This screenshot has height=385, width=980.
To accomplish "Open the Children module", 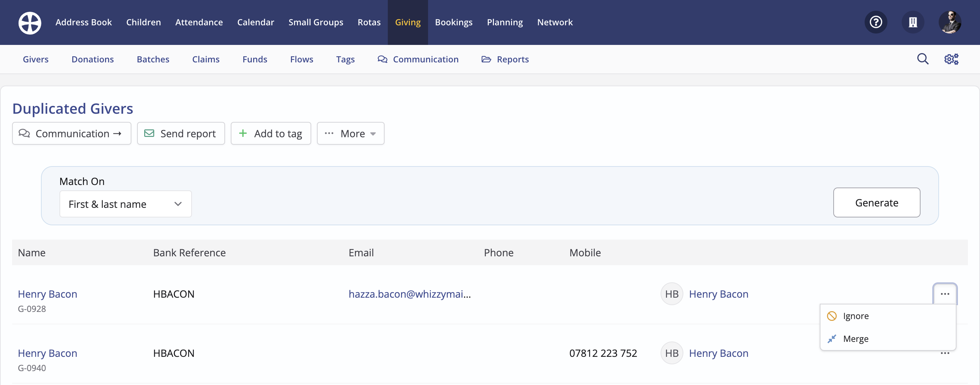I will tap(144, 22).
